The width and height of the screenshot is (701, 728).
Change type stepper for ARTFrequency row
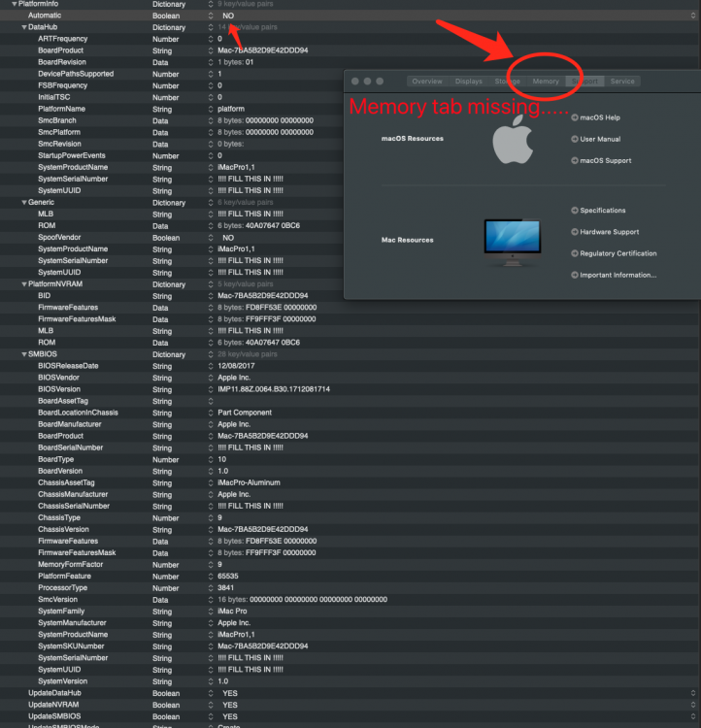pos(211,39)
